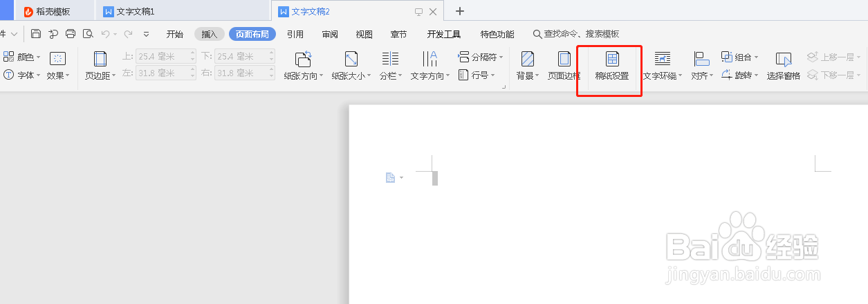Open the 文字环绕 text wrapping menu

point(663,66)
